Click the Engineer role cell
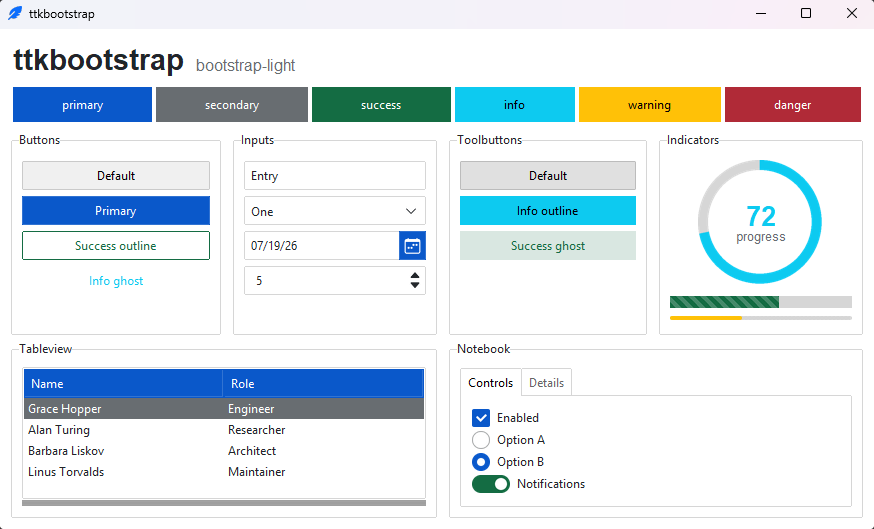 coord(251,409)
